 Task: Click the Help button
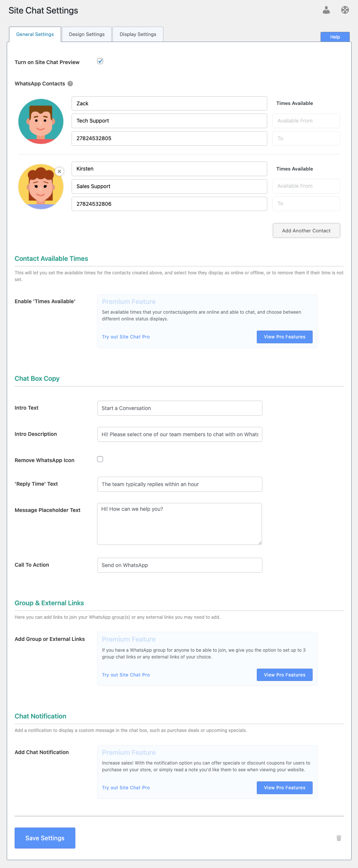(x=335, y=37)
